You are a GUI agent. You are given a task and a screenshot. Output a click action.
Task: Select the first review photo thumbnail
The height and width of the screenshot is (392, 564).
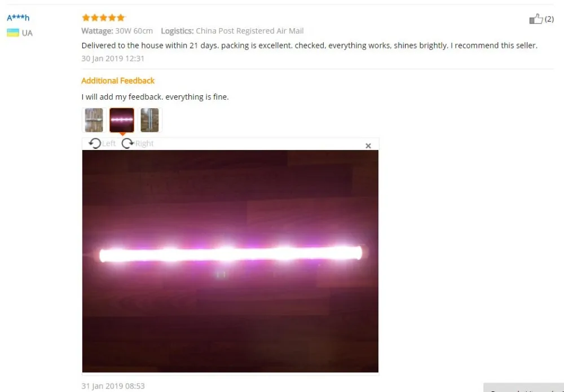coord(94,120)
